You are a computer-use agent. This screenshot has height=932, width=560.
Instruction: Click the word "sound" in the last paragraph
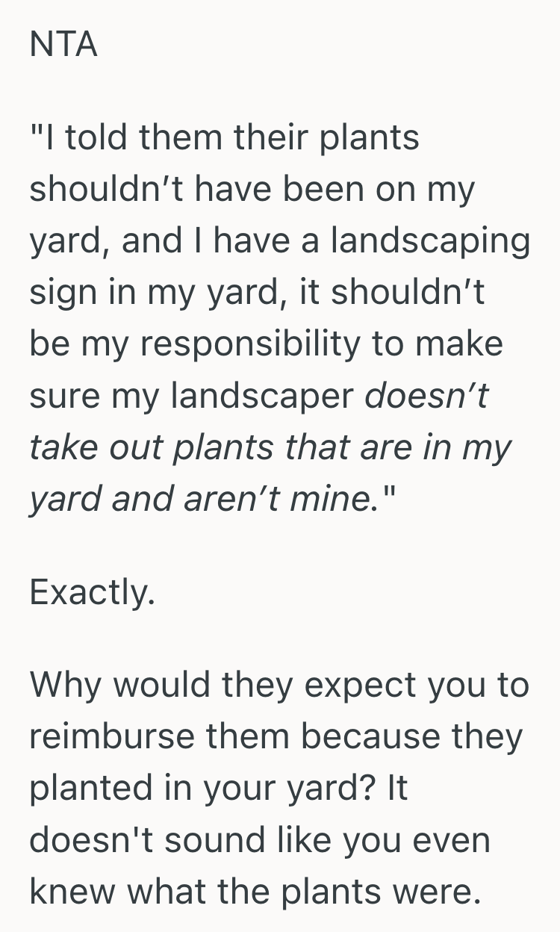tap(199, 840)
